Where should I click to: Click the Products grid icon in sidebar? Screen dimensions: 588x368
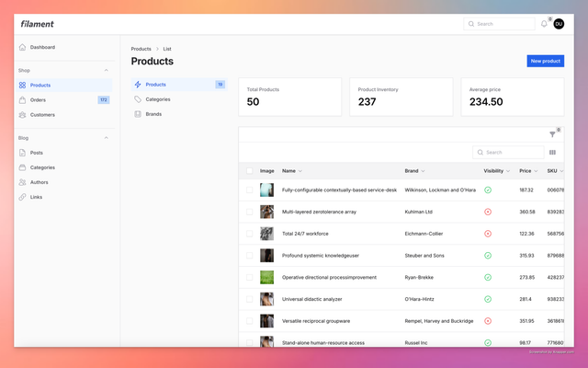(22, 86)
